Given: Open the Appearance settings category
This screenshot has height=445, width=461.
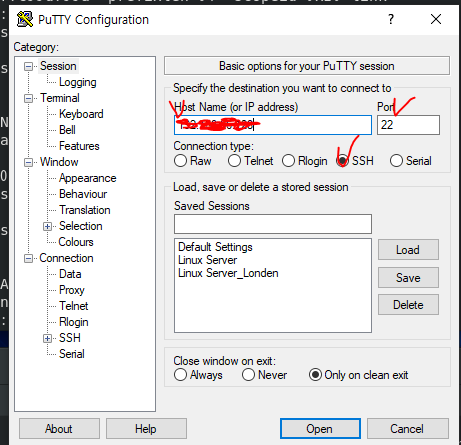Looking at the screenshot, I should (87, 178).
